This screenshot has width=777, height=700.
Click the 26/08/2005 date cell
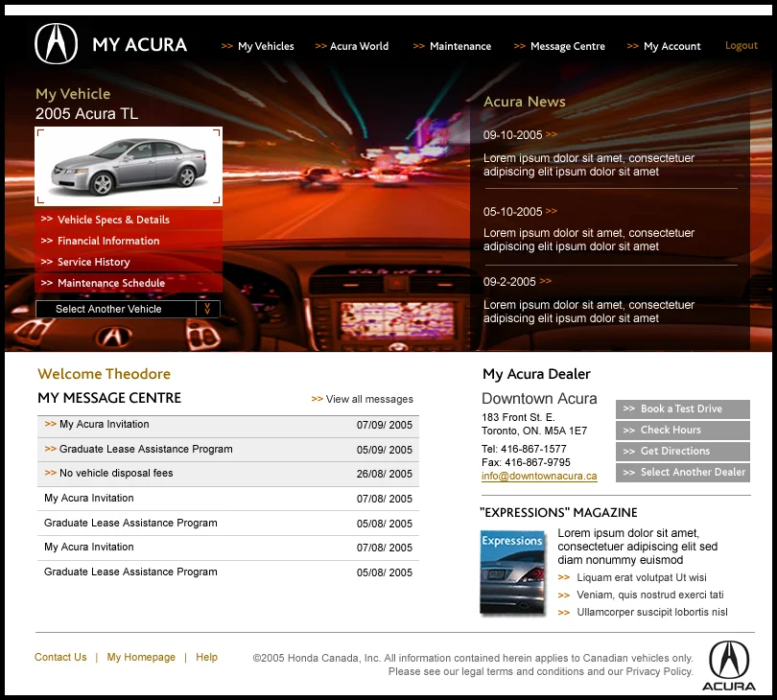[x=384, y=474]
